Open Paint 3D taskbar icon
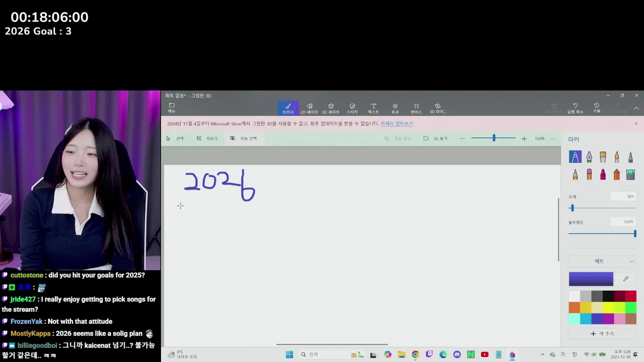 click(x=512, y=354)
